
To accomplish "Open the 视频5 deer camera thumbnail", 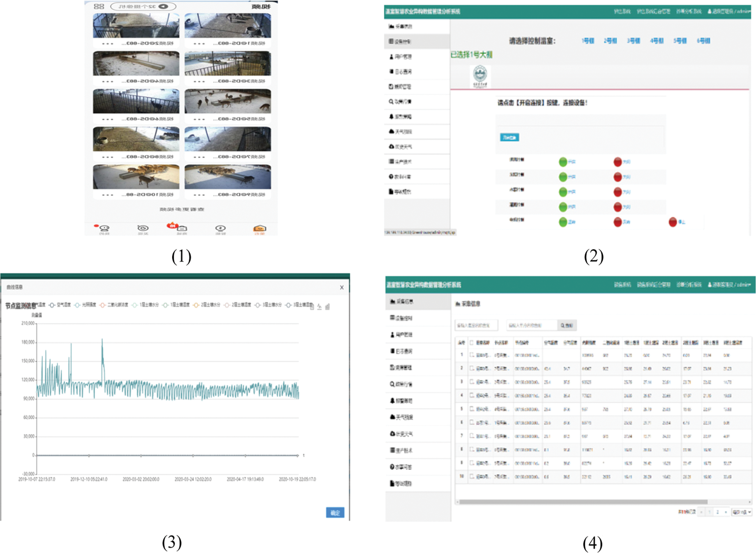I will click(x=228, y=101).
